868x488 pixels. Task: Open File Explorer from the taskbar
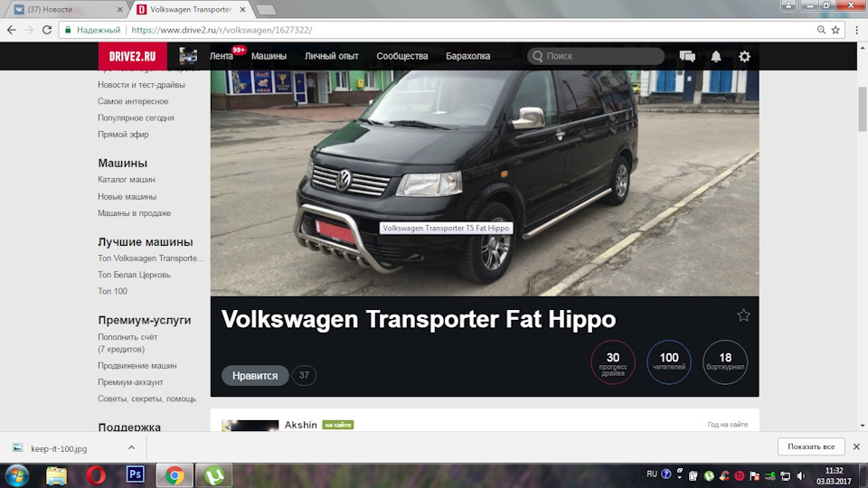coord(56,475)
